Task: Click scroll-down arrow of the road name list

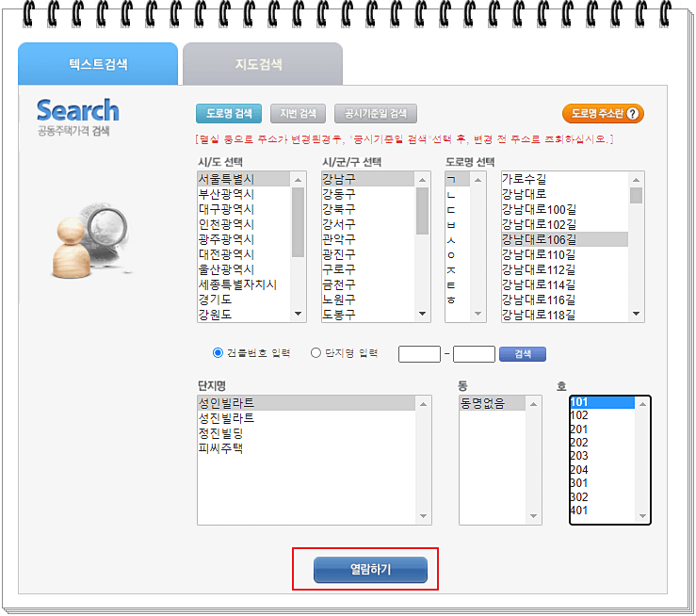Action: tap(636, 314)
